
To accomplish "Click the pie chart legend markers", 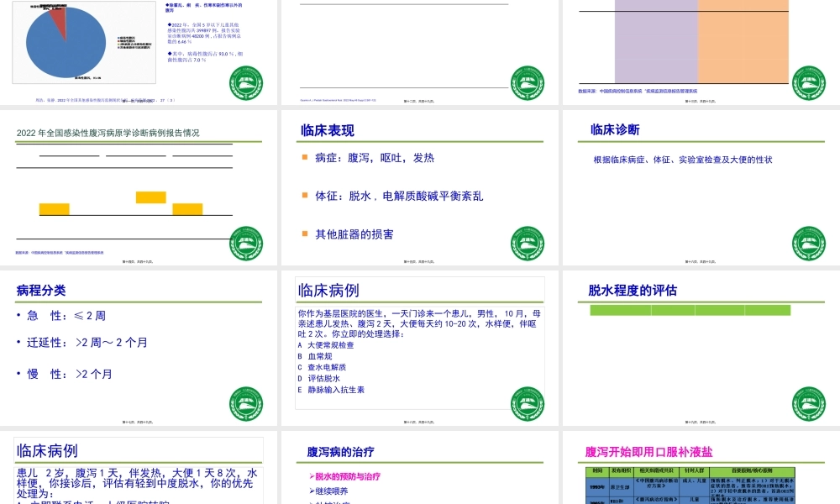I will 120,42.
